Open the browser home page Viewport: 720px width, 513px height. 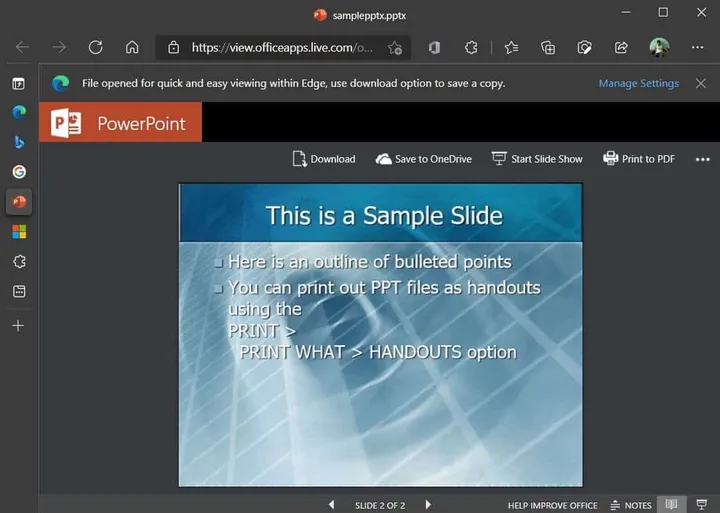coord(132,47)
